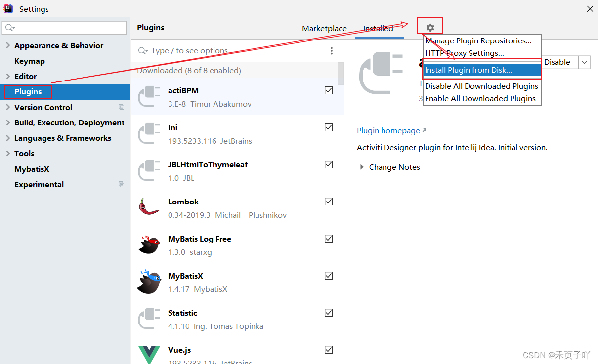Click the Lombok chili pepper icon
Image resolution: width=598 pixels, height=364 pixels.
click(x=149, y=207)
